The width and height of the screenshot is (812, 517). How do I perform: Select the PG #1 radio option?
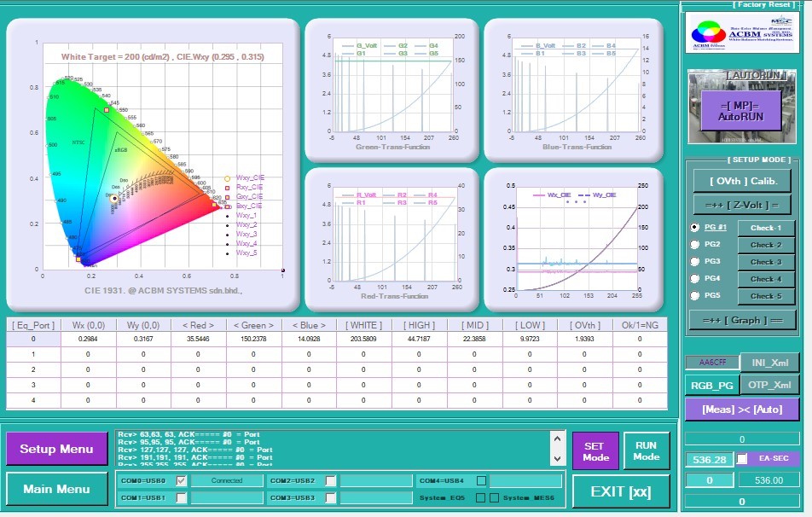(695, 227)
